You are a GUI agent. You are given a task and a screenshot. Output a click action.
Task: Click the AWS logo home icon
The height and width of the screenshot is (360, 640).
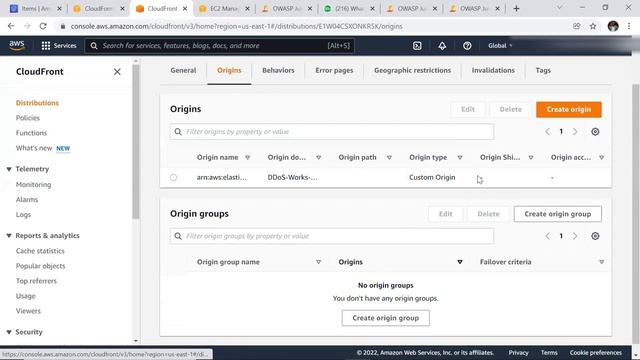pos(17,45)
